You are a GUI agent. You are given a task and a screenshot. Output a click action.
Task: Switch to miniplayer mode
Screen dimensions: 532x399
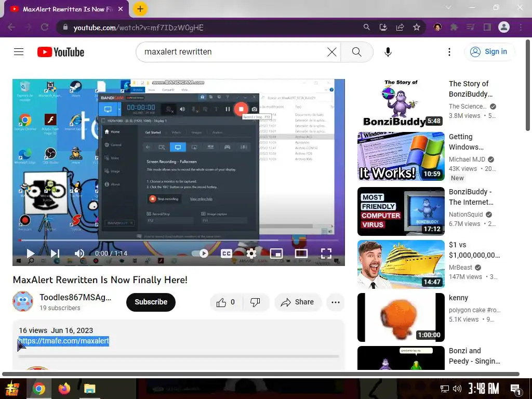(276, 253)
